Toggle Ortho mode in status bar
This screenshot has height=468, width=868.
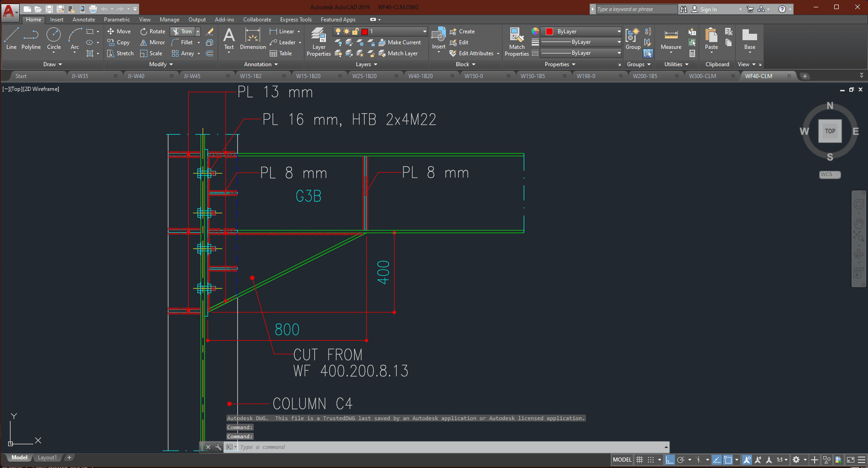point(669,460)
